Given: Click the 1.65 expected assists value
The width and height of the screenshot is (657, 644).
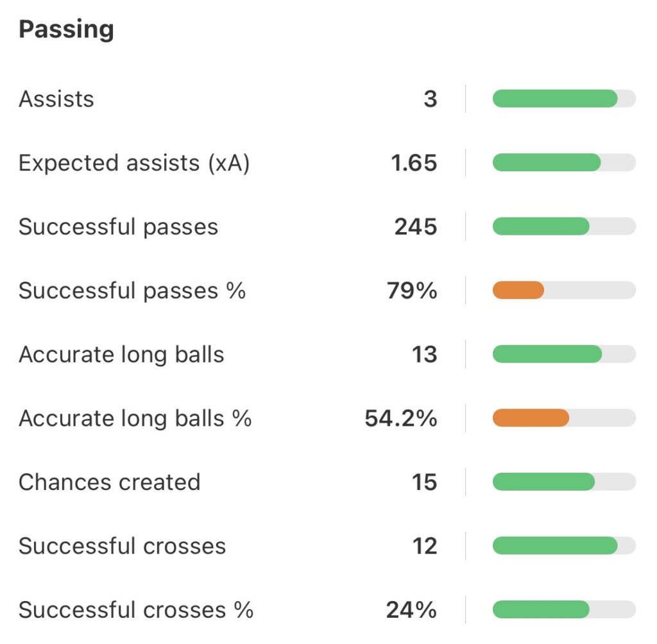Looking at the screenshot, I should click(414, 163).
